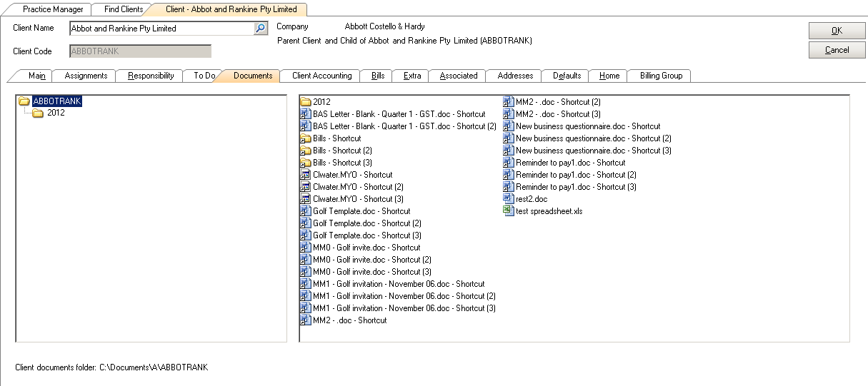
Task: Switch to the Client Accounting tab
Action: pyautogui.click(x=321, y=76)
